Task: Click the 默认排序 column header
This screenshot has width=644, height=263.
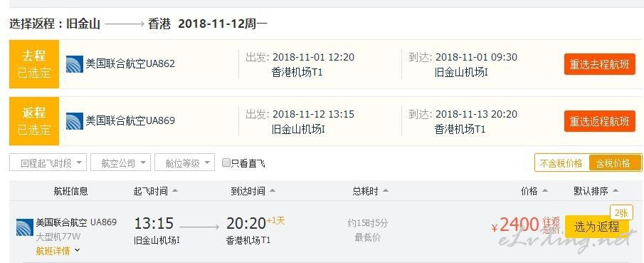Action: [x=596, y=191]
